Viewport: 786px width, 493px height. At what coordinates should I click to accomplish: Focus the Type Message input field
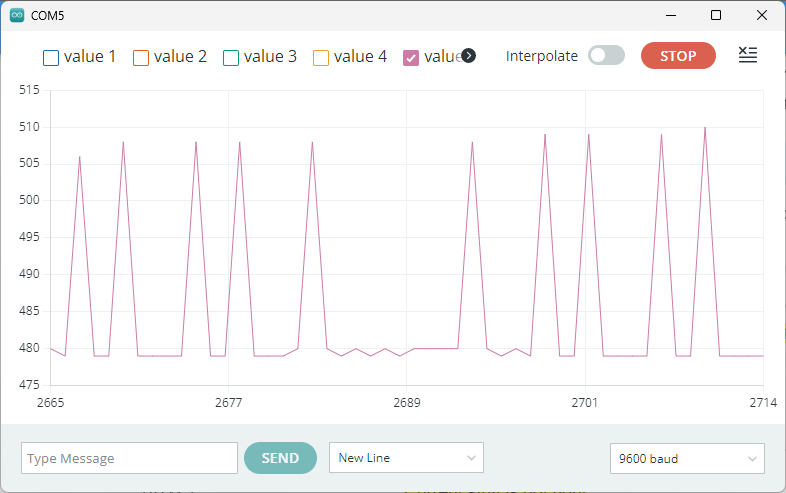(x=129, y=458)
